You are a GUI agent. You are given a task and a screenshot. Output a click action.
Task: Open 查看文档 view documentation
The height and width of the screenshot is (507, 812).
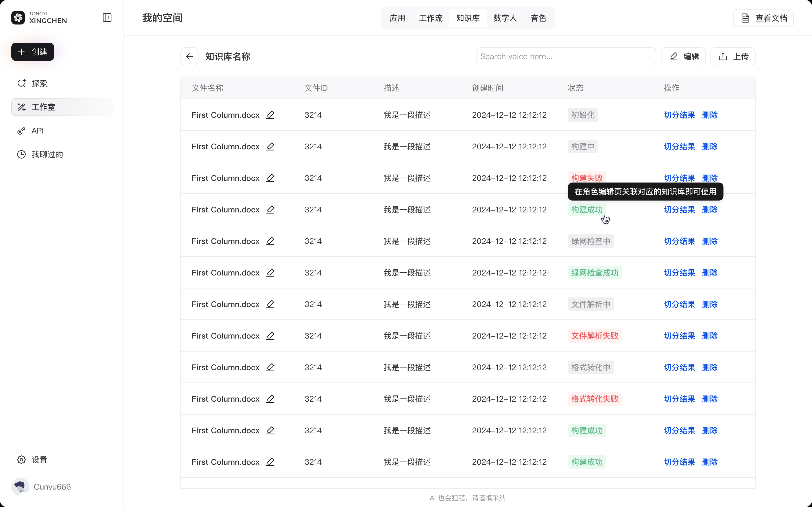point(763,18)
